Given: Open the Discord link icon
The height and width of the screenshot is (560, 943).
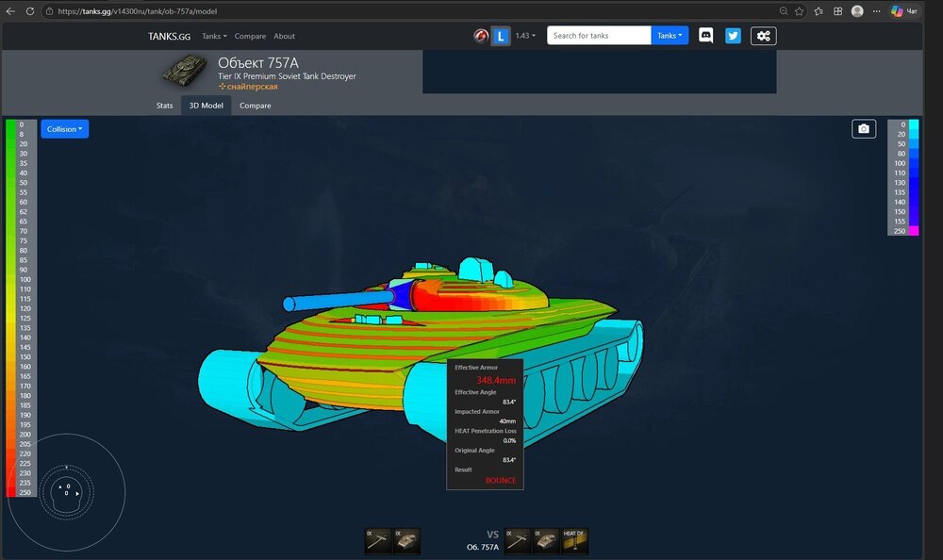Looking at the screenshot, I should point(705,36).
